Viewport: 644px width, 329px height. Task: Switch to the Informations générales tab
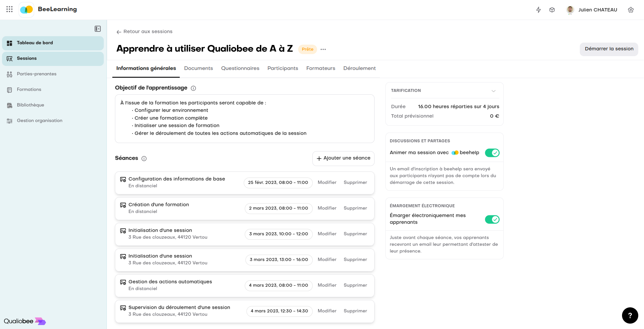click(146, 68)
